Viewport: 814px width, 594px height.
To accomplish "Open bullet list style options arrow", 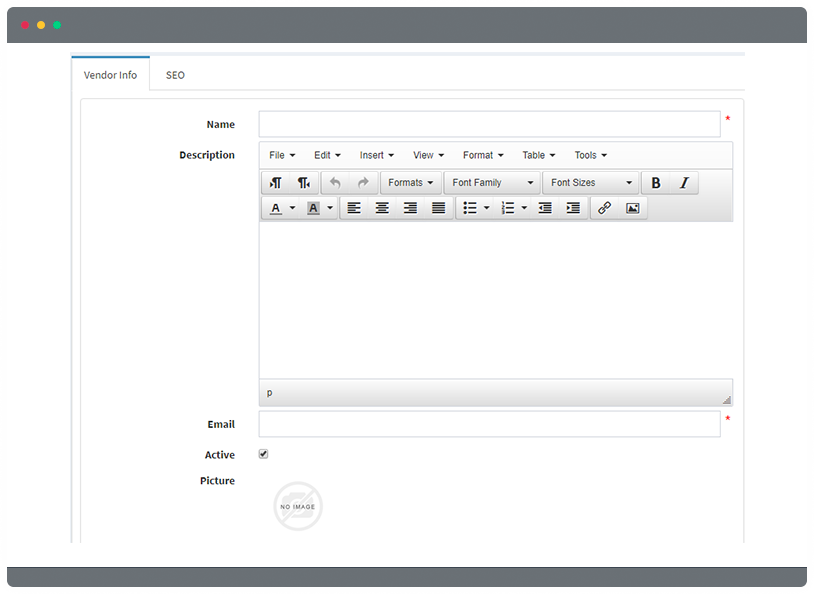I will 487,208.
